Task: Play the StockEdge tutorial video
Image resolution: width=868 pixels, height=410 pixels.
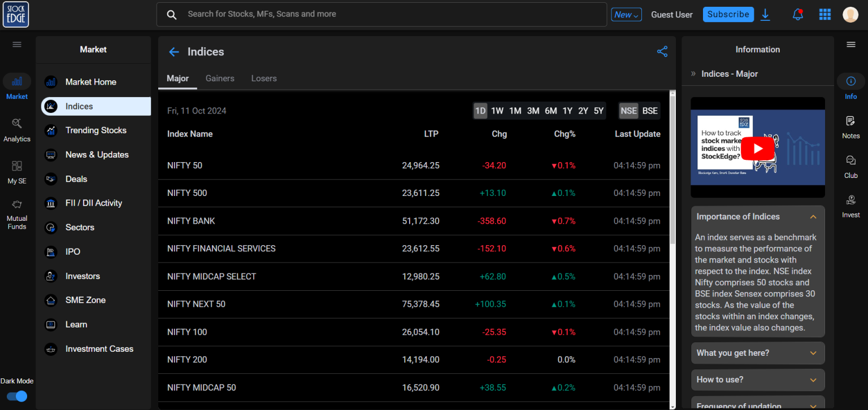Action: (x=757, y=148)
